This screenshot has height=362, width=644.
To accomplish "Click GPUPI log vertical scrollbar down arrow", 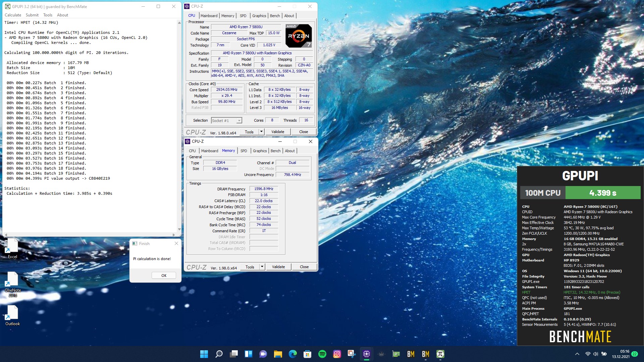I will [x=179, y=230].
